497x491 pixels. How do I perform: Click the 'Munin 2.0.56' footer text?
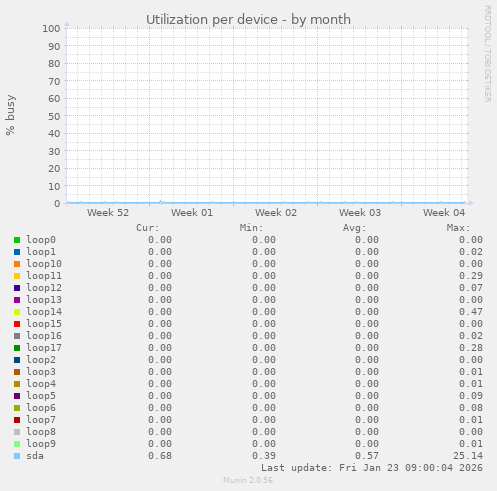(x=248, y=480)
